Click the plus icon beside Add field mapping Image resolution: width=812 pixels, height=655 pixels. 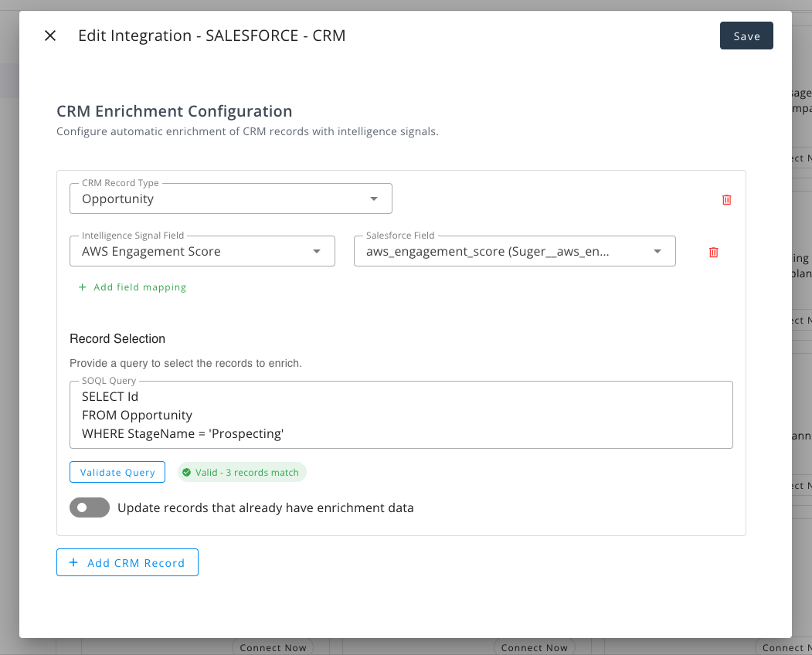click(83, 287)
